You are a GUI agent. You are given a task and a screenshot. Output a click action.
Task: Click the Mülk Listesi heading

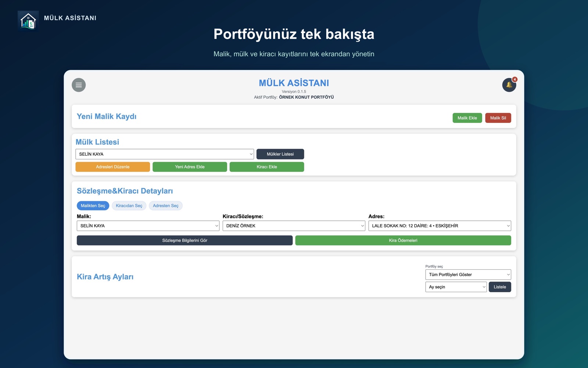click(x=97, y=142)
